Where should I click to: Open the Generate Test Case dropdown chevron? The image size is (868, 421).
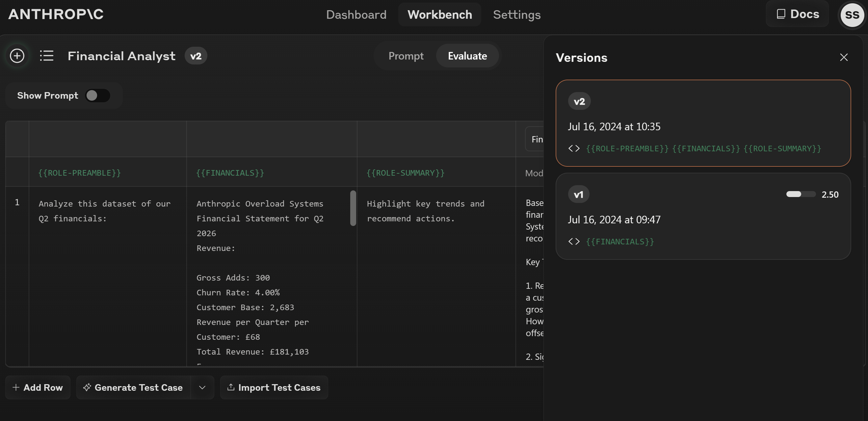point(202,388)
